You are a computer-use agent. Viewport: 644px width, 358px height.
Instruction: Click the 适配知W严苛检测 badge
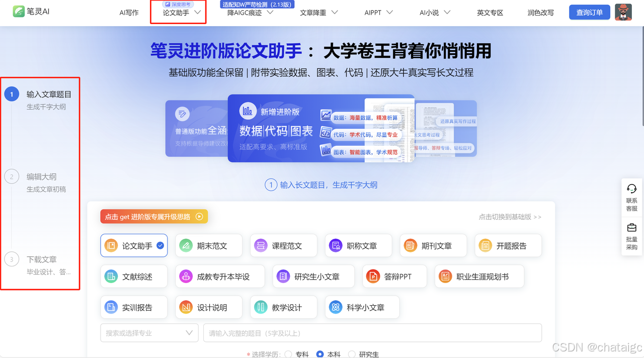coord(257,4)
